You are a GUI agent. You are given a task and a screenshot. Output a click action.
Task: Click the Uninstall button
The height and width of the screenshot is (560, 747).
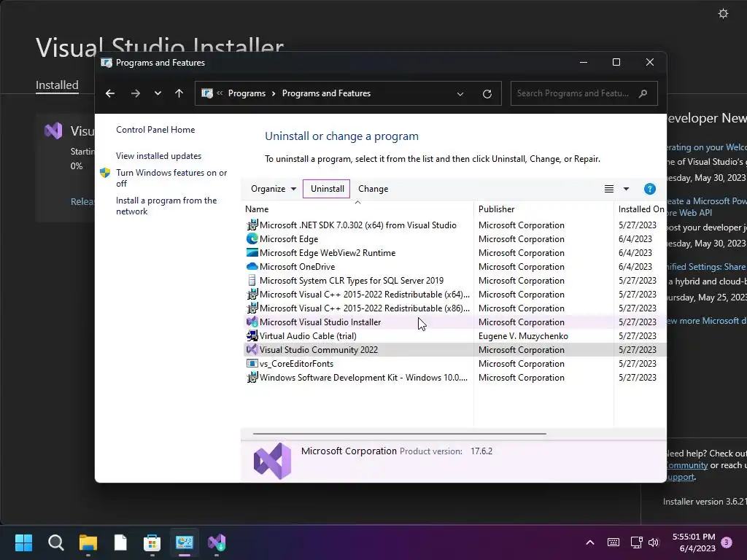click(327, 189)
